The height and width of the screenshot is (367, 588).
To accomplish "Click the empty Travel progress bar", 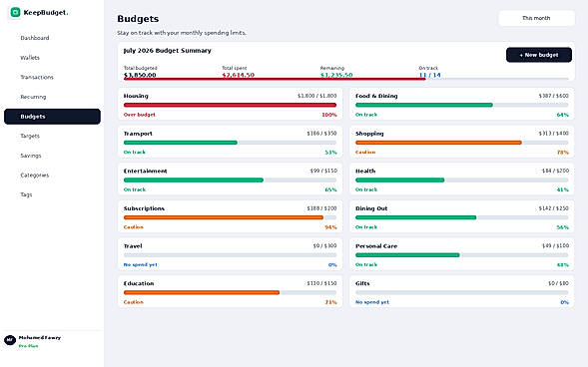I will tap(230, 255).
